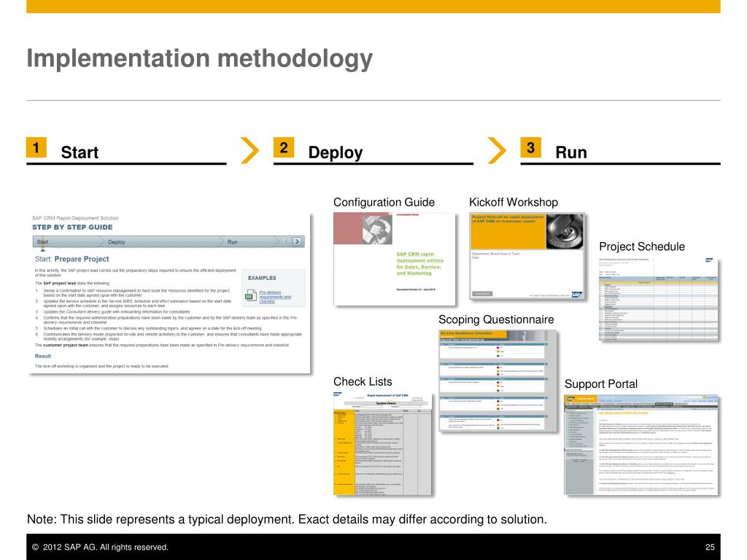
Task: Click the Configuration Guide label
Action: [x=384, y=203]
